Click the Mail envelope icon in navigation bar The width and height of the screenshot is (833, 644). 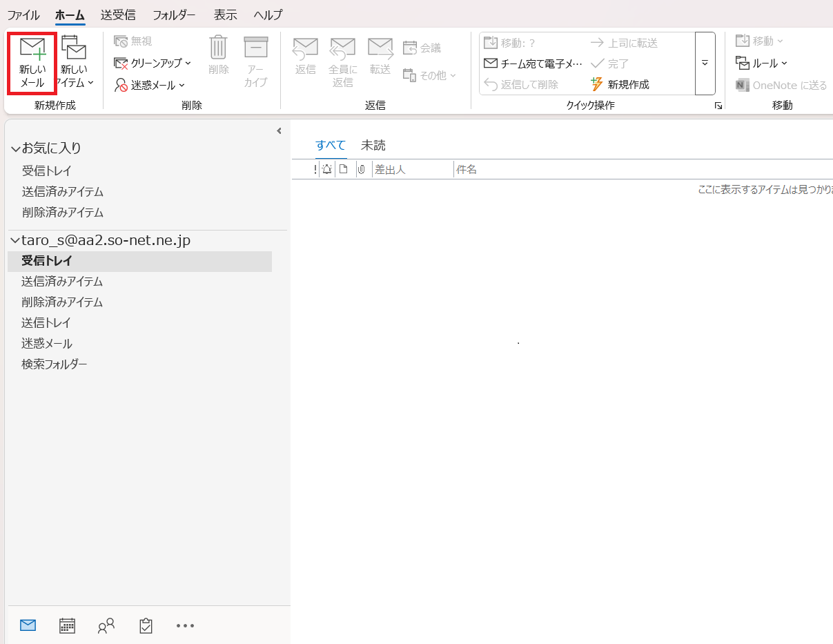point(28,625)
